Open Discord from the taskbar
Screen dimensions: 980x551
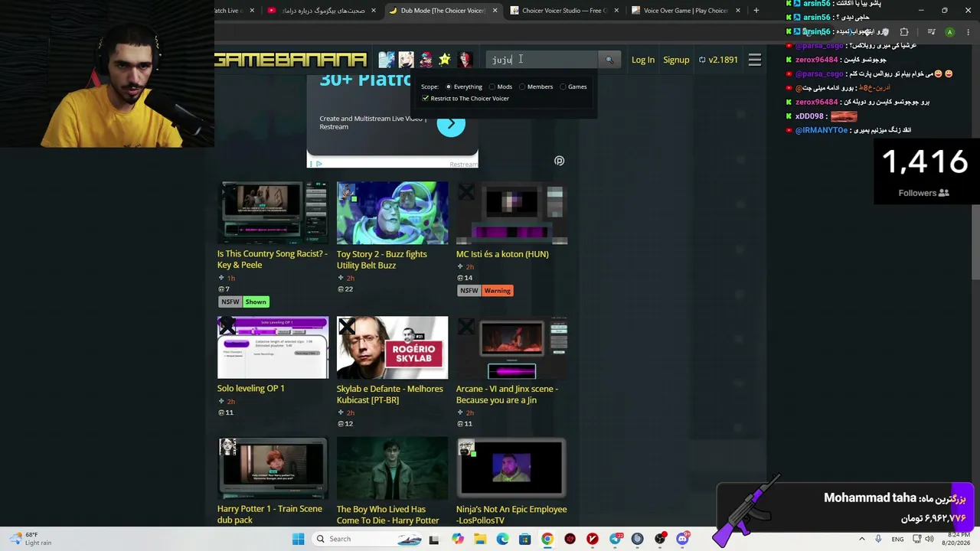click(x=683, y=539)
